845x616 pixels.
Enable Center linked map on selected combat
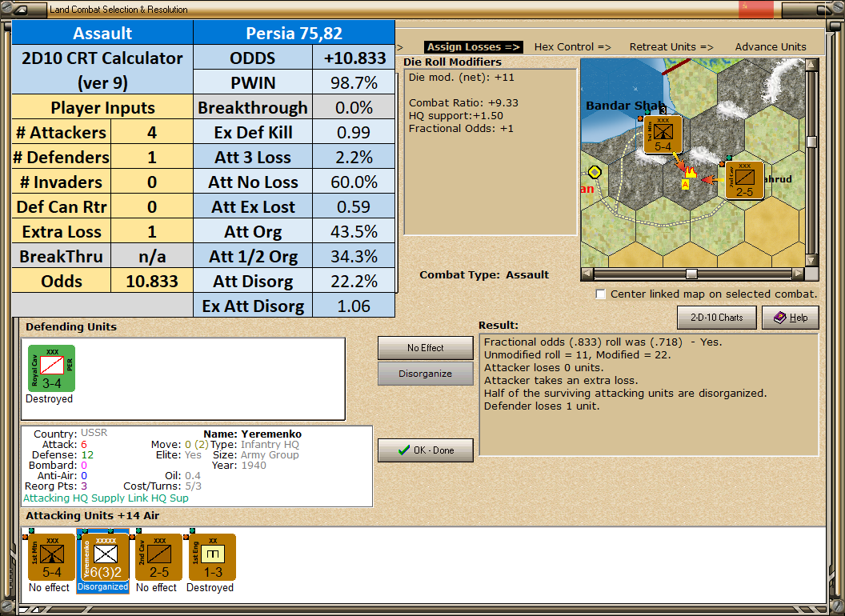point(601,294)
